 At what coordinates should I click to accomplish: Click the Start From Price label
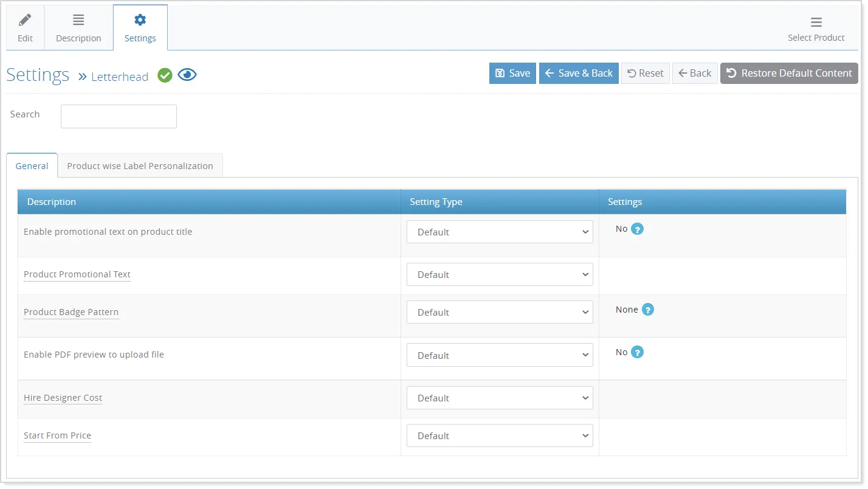point(57,435)
